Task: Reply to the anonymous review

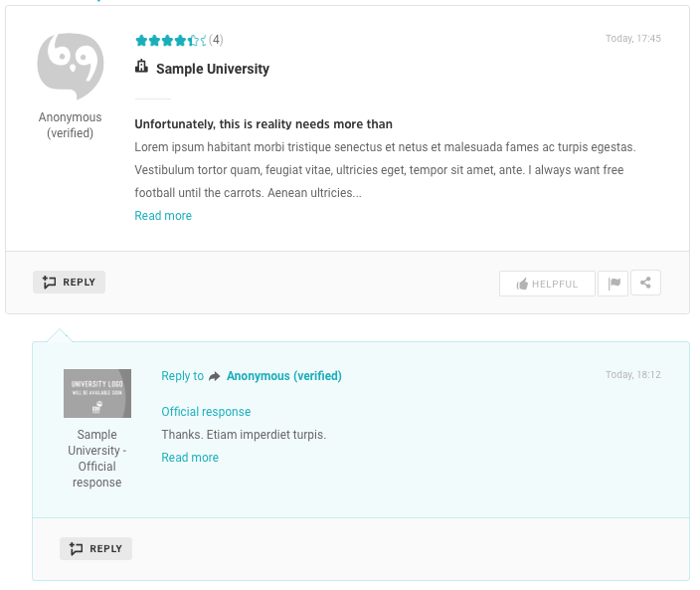Action: coord(70,283)
